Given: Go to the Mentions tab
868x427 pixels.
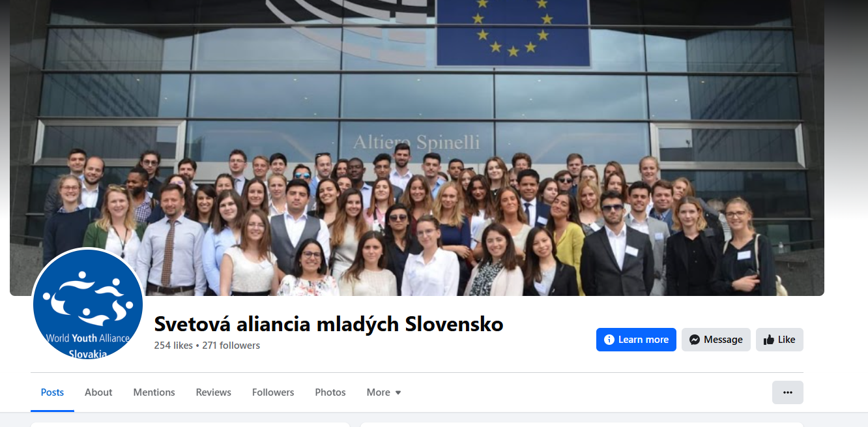Looking at the screenshot, I should (154, 392).
